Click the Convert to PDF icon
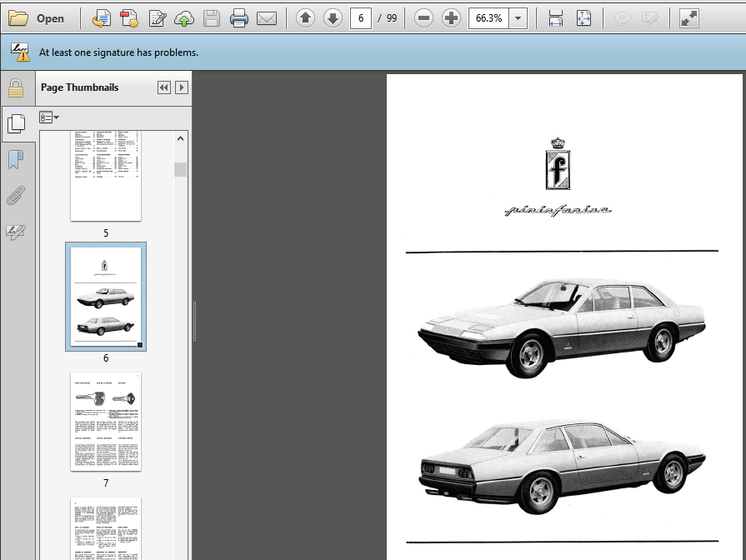The image size is (746, 560). tap(129, 18)
